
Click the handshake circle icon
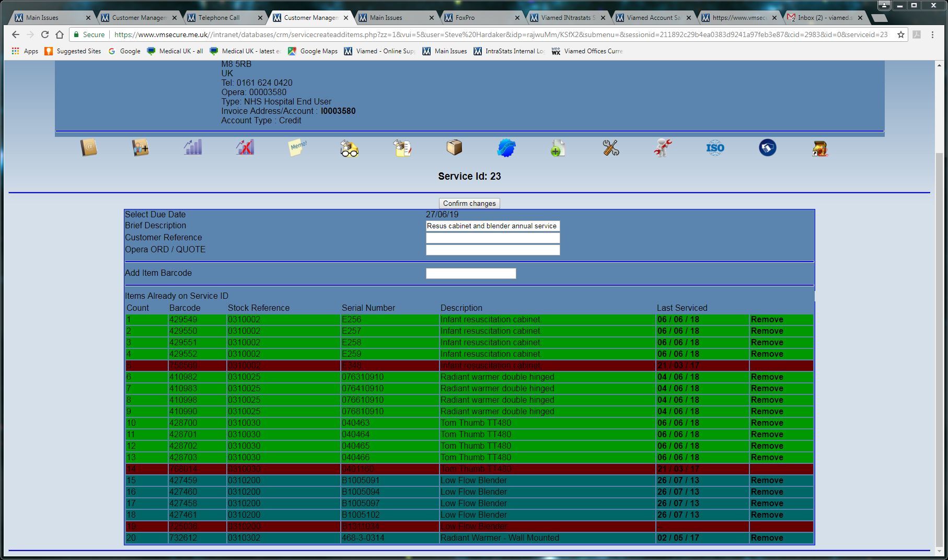click(767, 148)
